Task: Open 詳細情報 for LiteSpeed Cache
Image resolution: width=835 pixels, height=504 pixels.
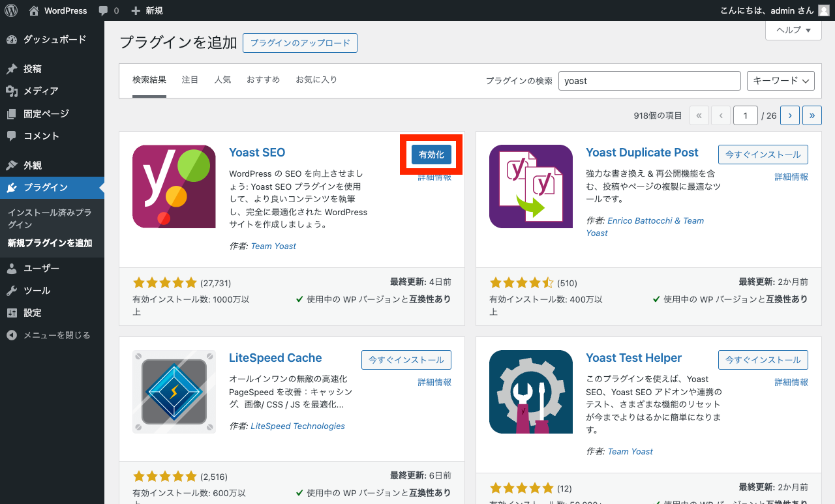Action: (434, 382)
